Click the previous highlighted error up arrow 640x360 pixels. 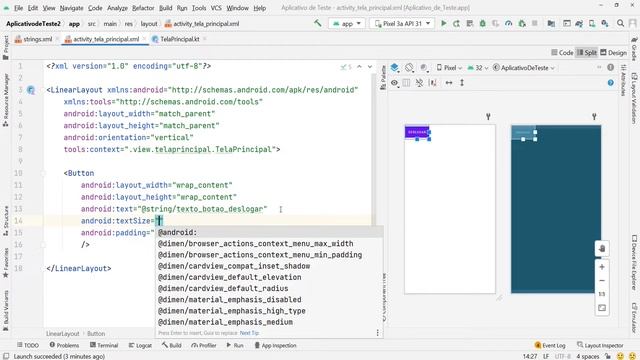359,67
